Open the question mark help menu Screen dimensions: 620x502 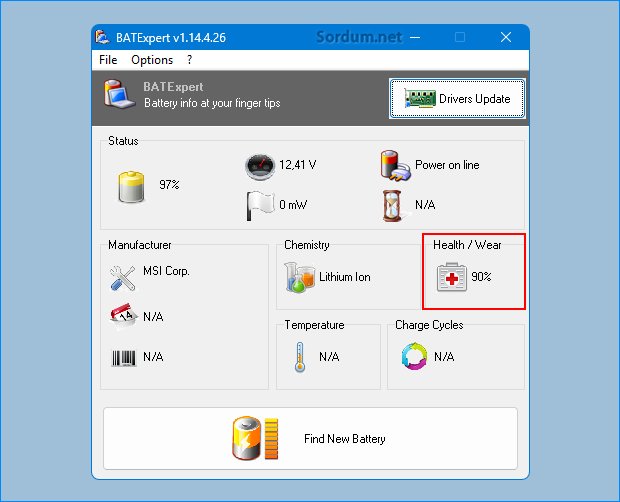point(189,60)
